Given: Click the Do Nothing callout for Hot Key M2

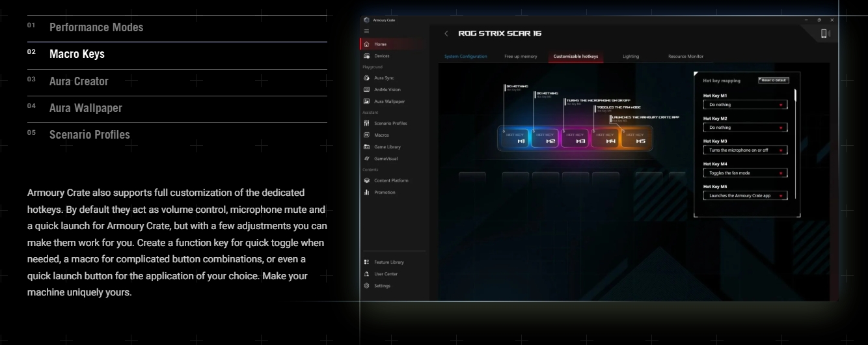Looking at the screenshot, I should [x=547, y=94].
